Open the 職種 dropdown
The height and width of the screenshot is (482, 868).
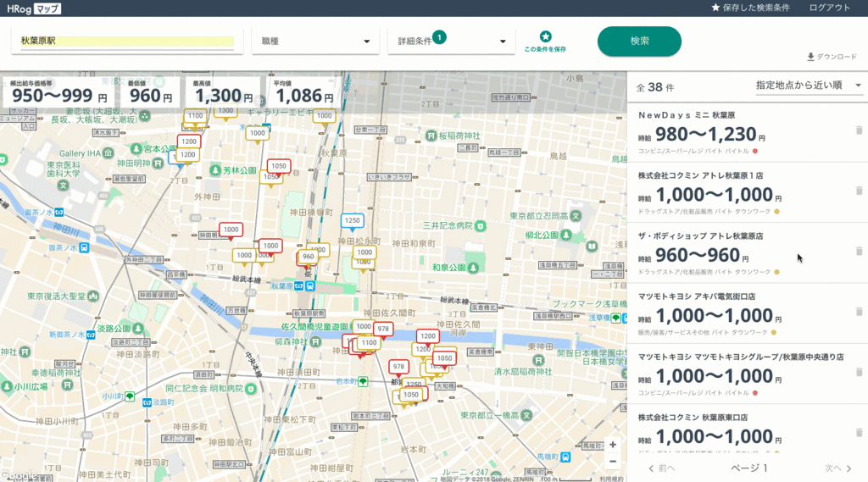coord(315,42)
